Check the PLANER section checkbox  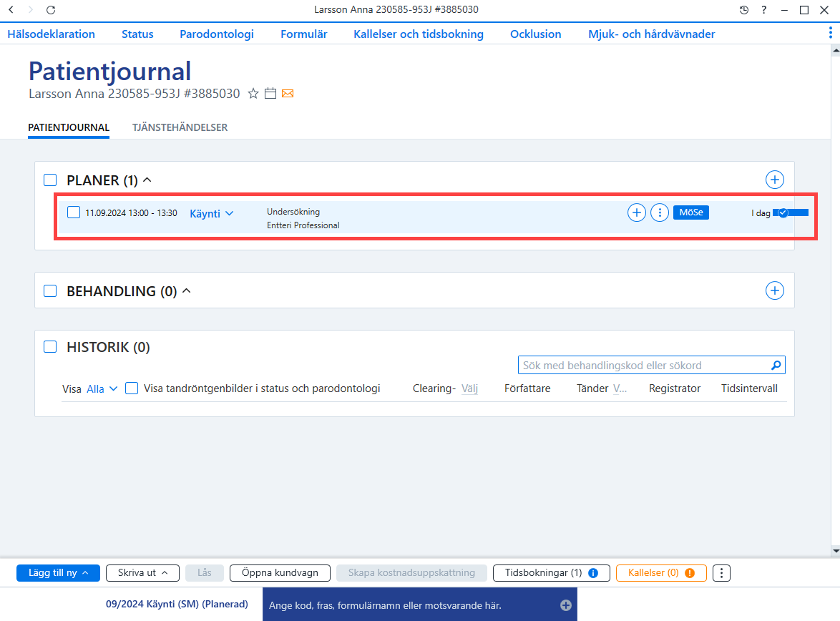point(50,180)
